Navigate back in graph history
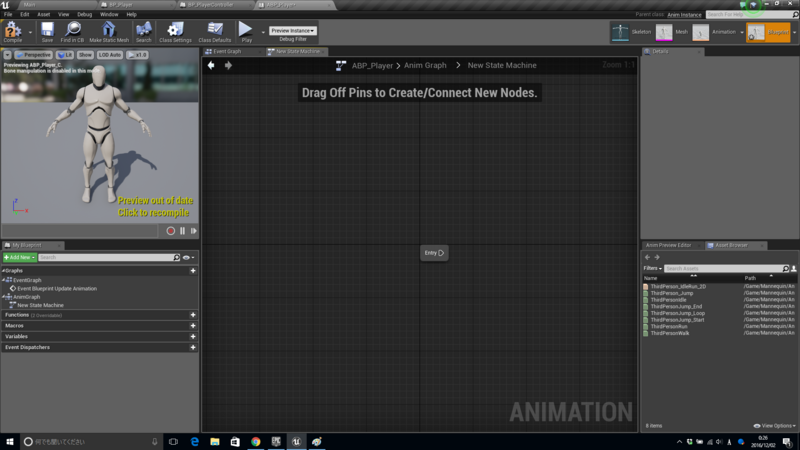The width and height of the screenshot is (800, 450). click(x=211, y=65)
